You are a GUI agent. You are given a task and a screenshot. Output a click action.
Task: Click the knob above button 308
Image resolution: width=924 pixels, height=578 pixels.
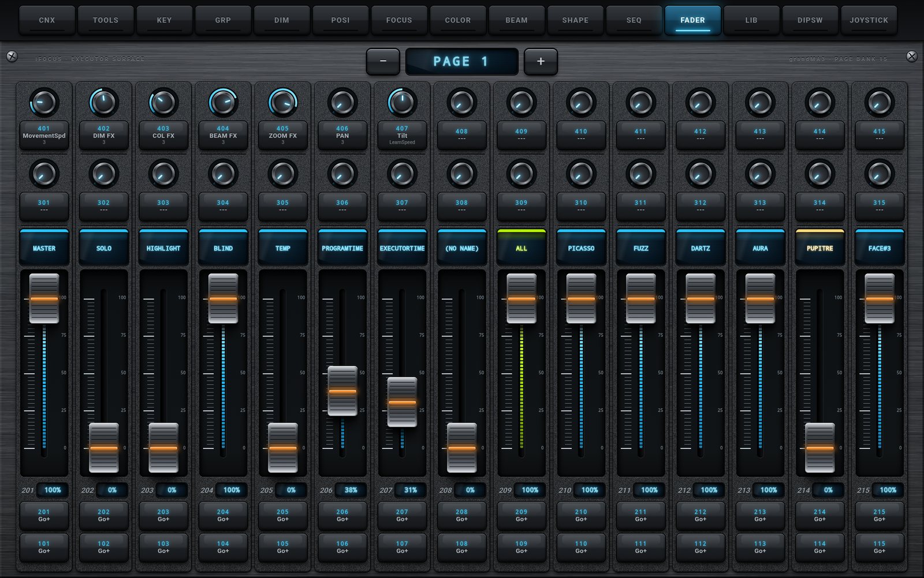pos(461,174)
